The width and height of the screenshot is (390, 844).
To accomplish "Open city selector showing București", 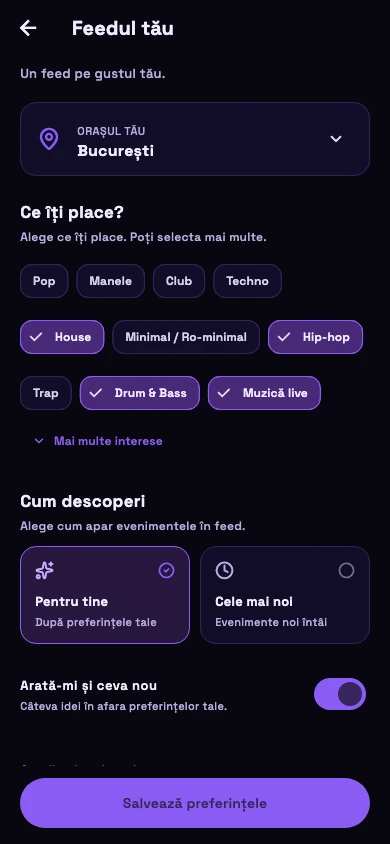I will tap(195, 139).
